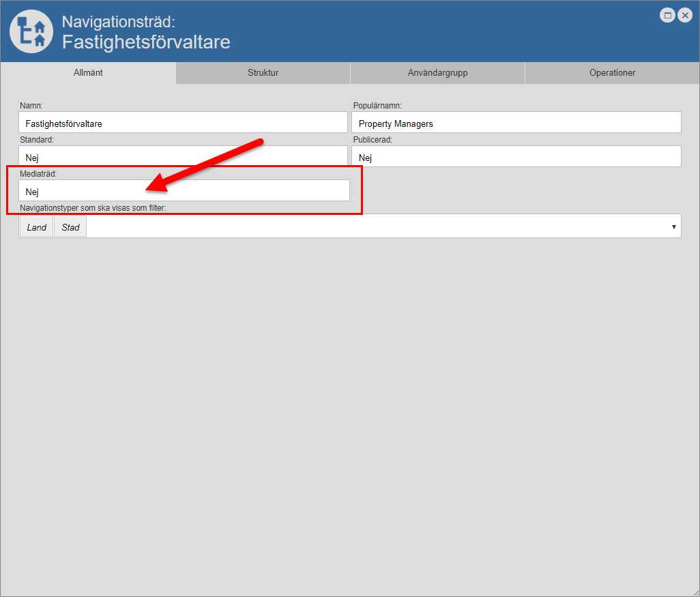Focus the Populärnamn field with Property Managers

point(516,123)
